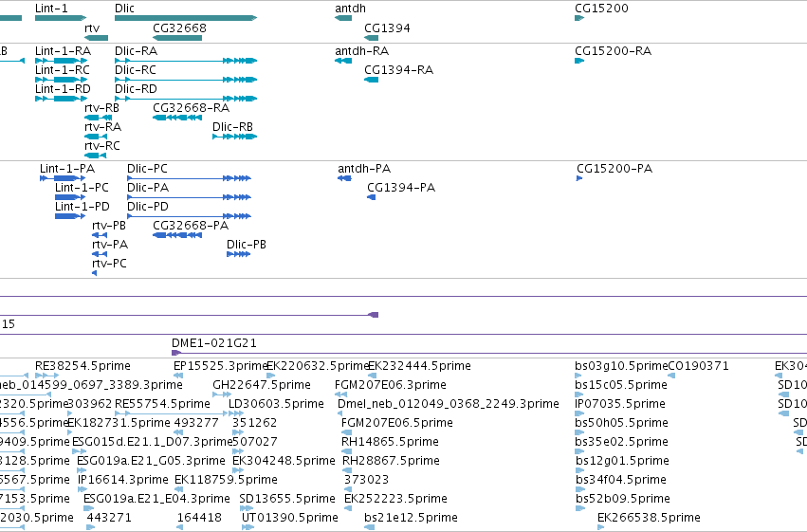Click the rtv-PB protein feature
Viewport: 807px width, 532px height.
pyautogui.click(x=100, y=235)
